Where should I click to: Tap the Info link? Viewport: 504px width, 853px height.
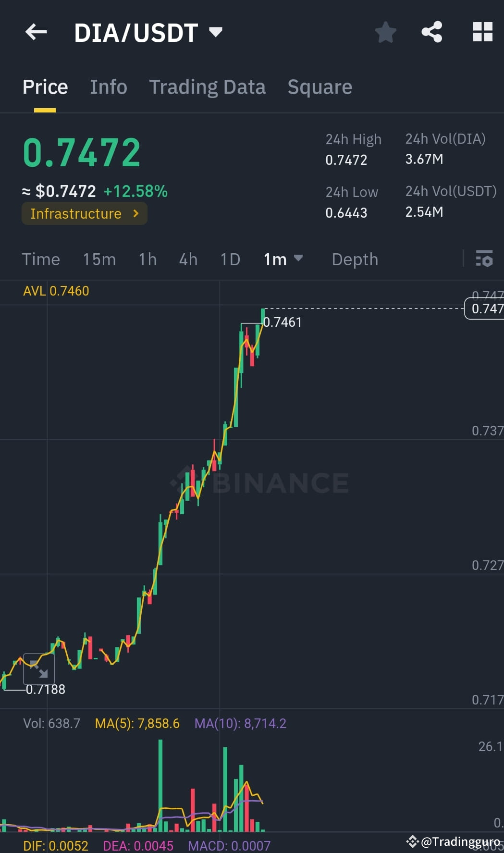[108, 87]
